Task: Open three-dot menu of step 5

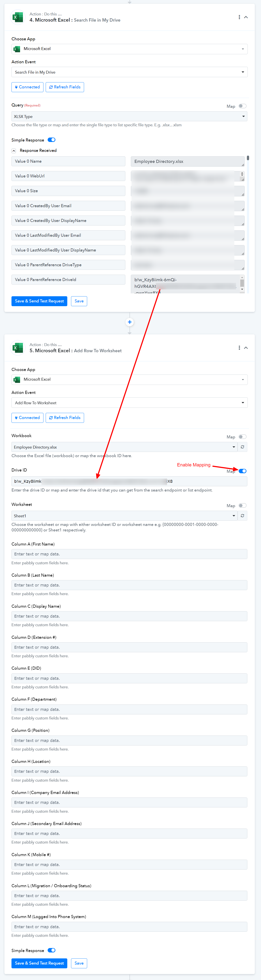Action: 239,348
